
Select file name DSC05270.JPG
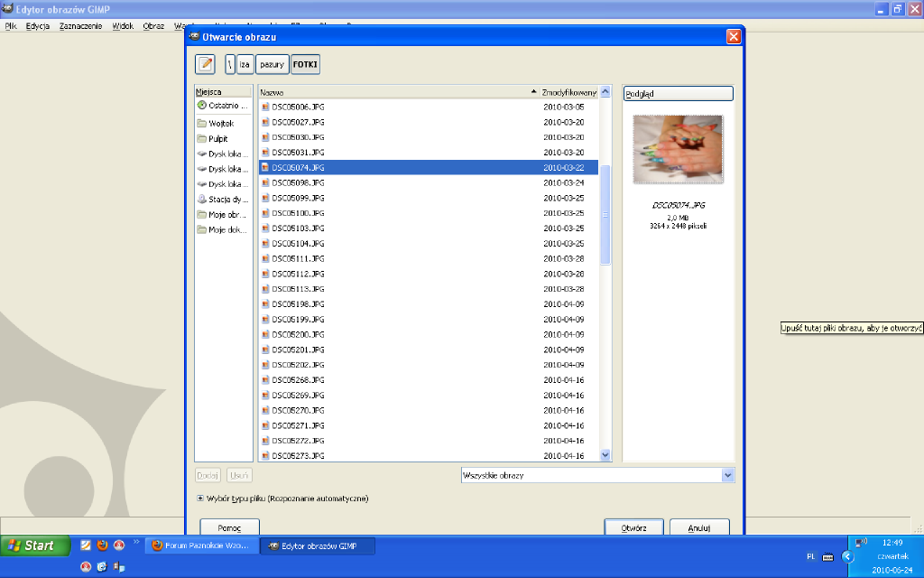coord(298,411)
